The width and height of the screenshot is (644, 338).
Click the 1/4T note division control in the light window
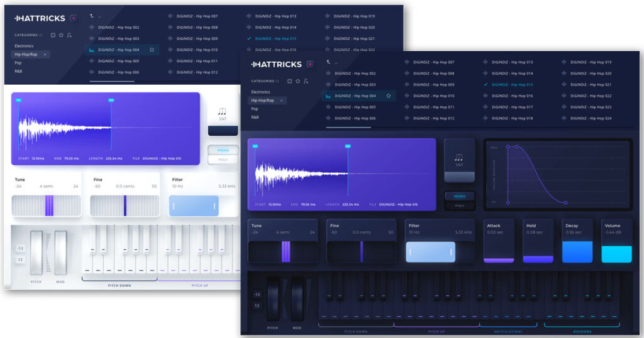coord(223,114)
